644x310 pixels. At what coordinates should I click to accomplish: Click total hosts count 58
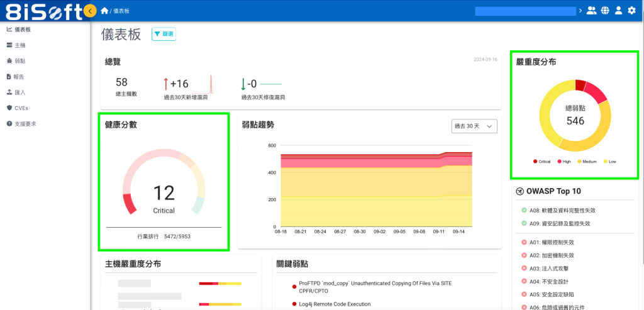pos(121,82)
